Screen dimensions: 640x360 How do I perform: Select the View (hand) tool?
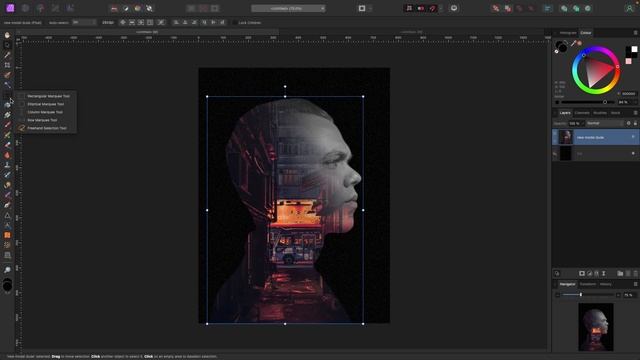(7, 35)
